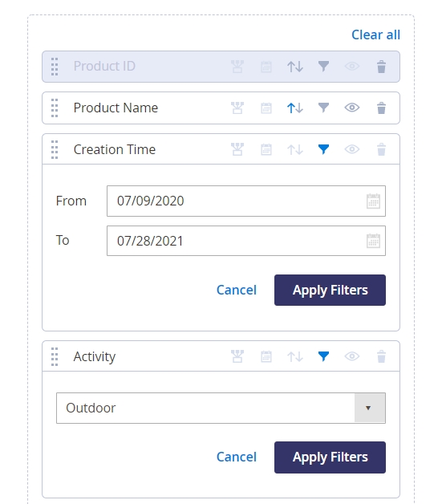Click the calendar icon on Activity row
The image size is (442, 504).
tap(266, 356)
